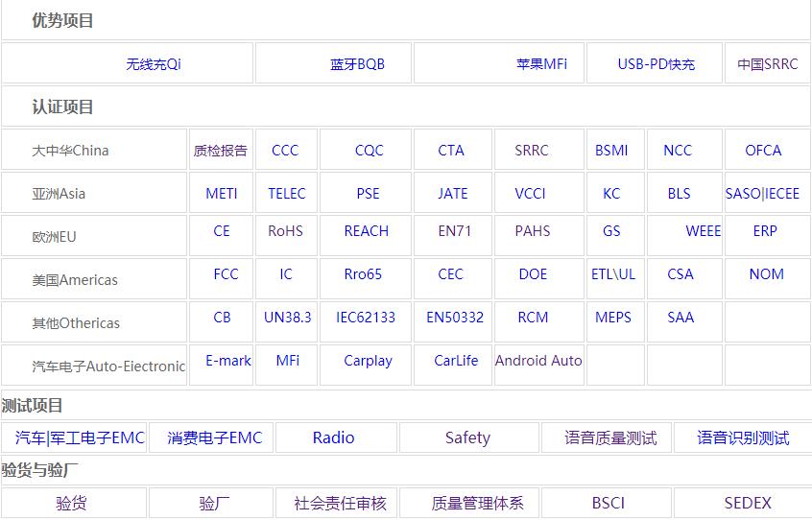Click the CCC certification link
The width and height of the screenshot is (812, 520).
click(x=285, y=151)
